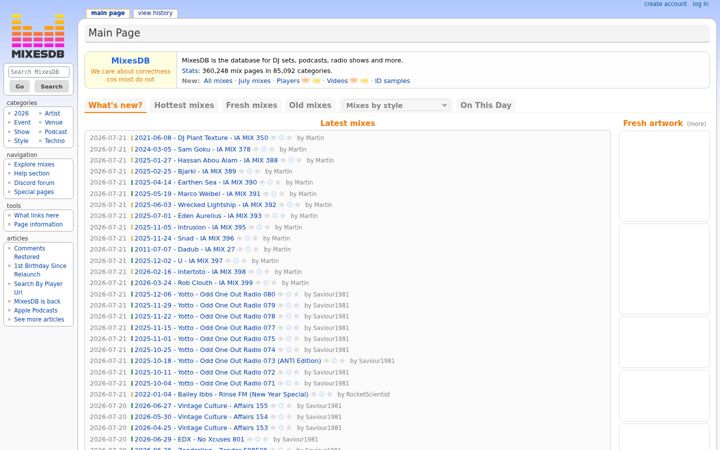Click the Search button in sidebar

tap(51, 86)
